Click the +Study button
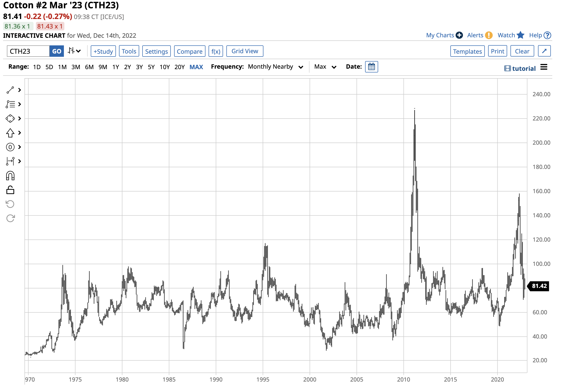562x392 pixels. pos(103,51)
